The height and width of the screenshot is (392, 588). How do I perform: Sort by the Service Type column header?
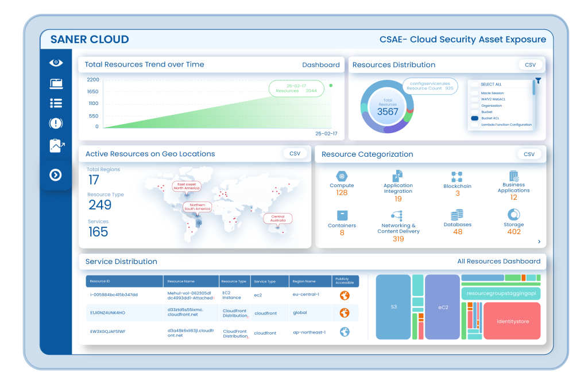click(270, 281)
